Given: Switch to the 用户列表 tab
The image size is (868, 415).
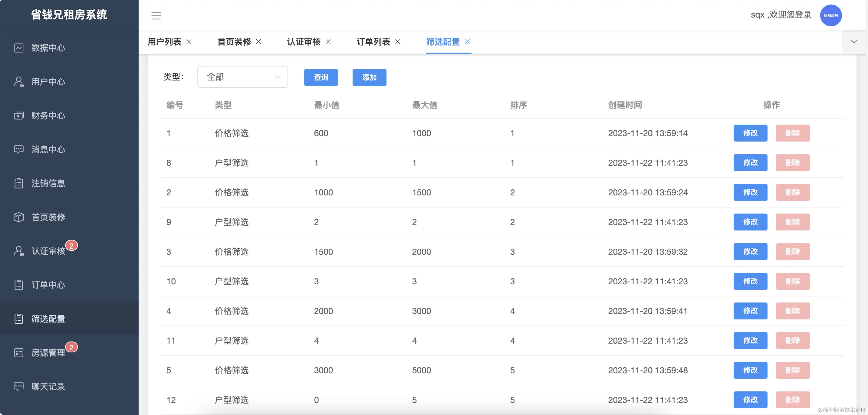Looking at the screenshot, I should (x=164, y=42).
